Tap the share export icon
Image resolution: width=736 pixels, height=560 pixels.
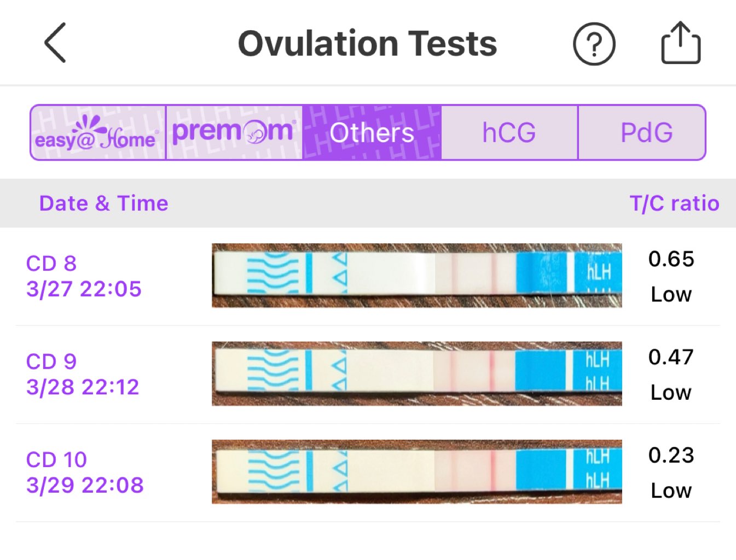click(681, 43)
